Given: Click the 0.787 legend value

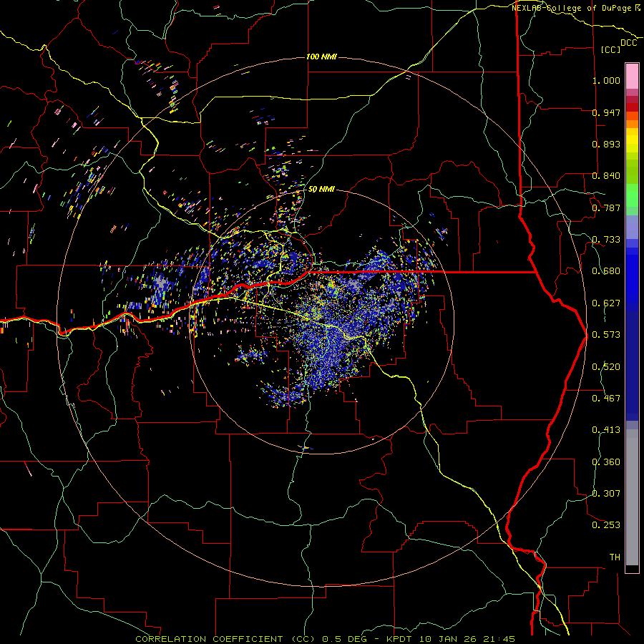Looking at the screenshot, I should coord(606,208).
